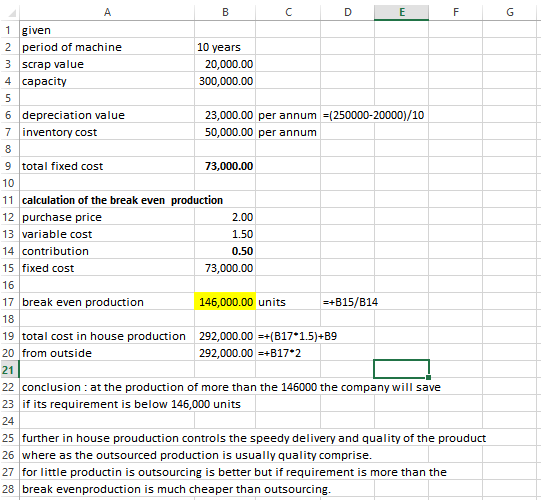Select the 23,000.00 depreciation cell

pyautogui.click(x=225, y=115)
